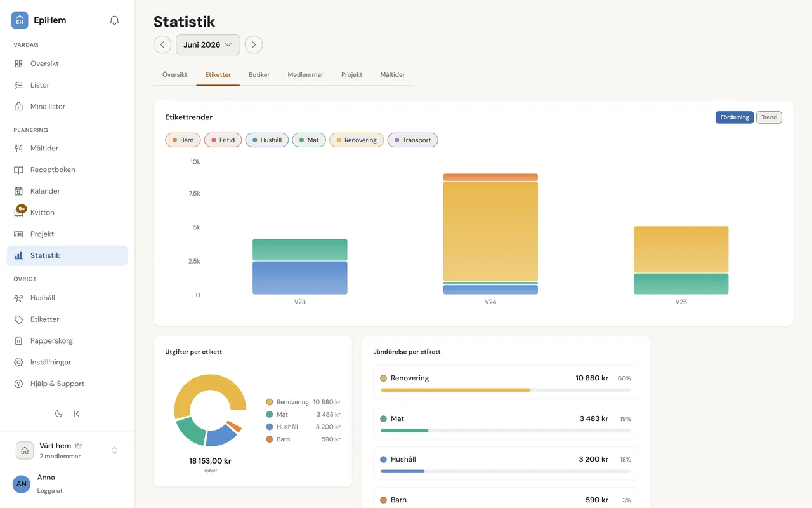Click the V23 blue Hushåll bar segment
812x508 pixels.
point(300,278)
